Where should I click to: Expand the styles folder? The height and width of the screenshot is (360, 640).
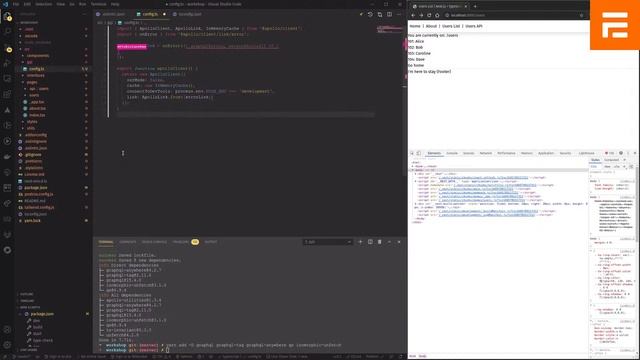pos(32,122)
